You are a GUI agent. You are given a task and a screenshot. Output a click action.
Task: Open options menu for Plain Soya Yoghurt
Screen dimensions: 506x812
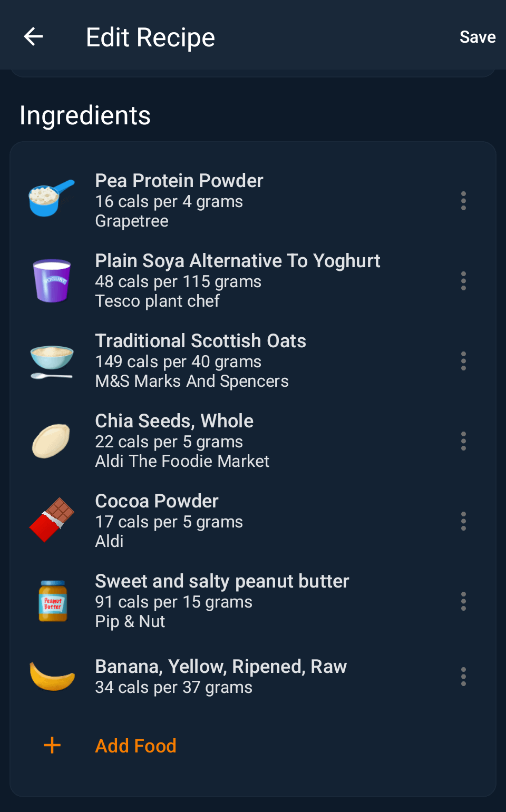pos(463,281)
